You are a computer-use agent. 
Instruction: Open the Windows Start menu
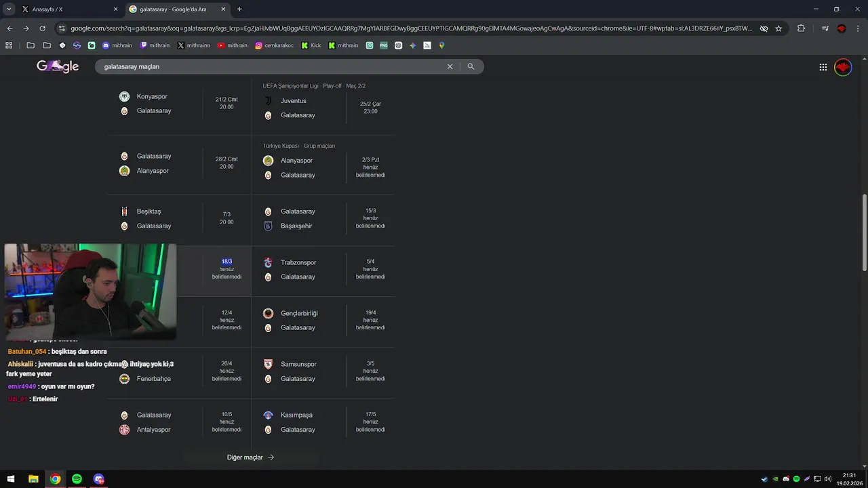pyautogui.click(x=11, y=479)
